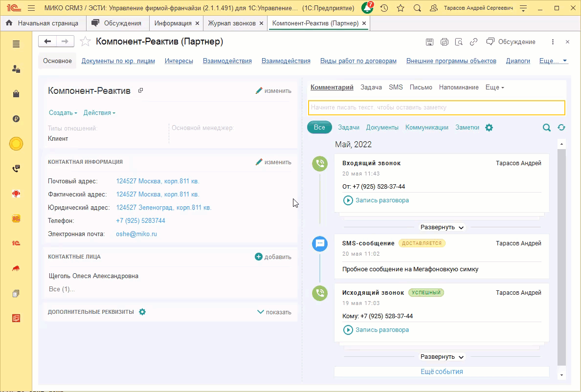Click the save diskette icon
The image size is (581, 392).
tap(429, 42)
